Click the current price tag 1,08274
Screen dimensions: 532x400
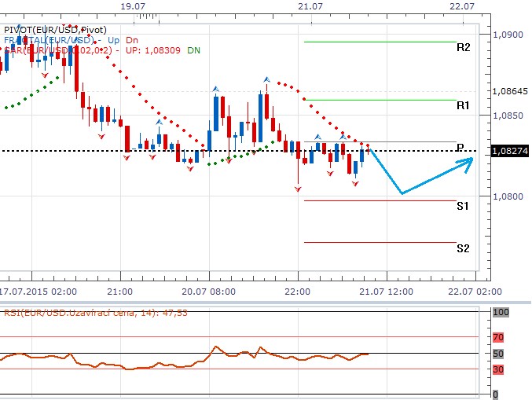tap(510, 150)
